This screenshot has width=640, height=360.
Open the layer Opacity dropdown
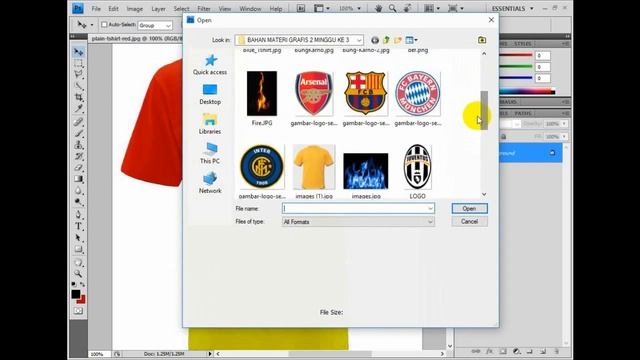point(564,124)
